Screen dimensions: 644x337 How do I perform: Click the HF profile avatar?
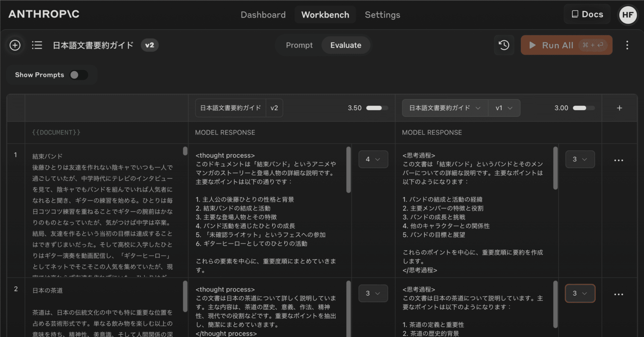pos(628,15)
